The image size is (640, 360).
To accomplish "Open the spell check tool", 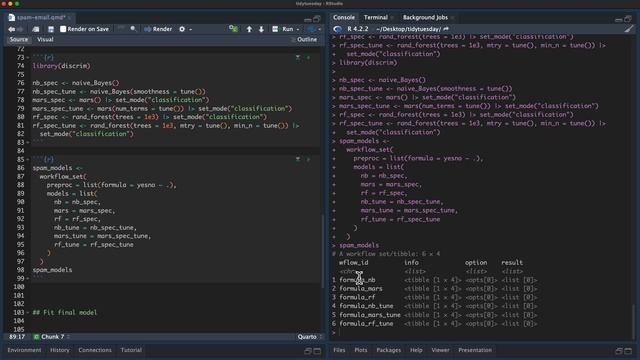I will (x=121, y=29).
